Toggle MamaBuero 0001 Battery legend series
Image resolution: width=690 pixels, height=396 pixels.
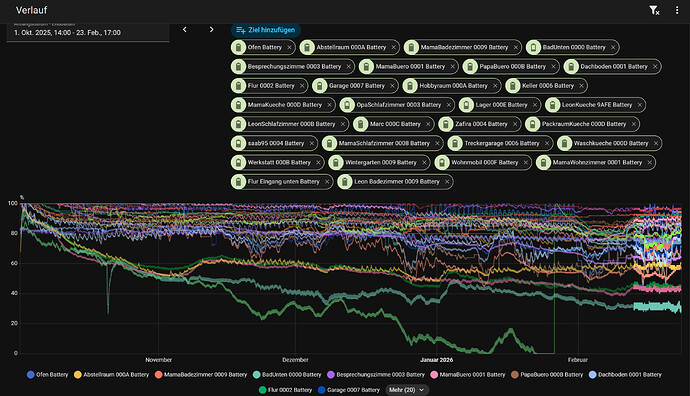(x=468, y=375)
